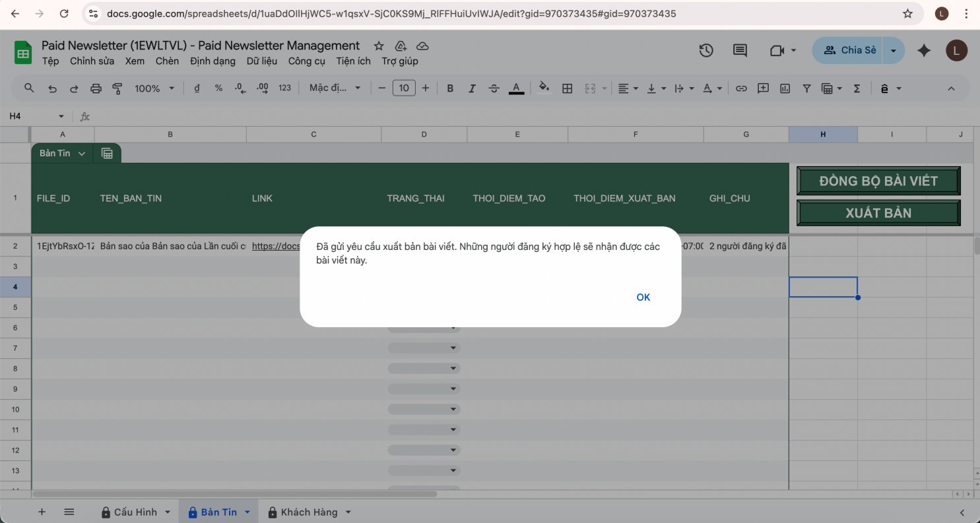Click the insert link icon

coord(742,88)
